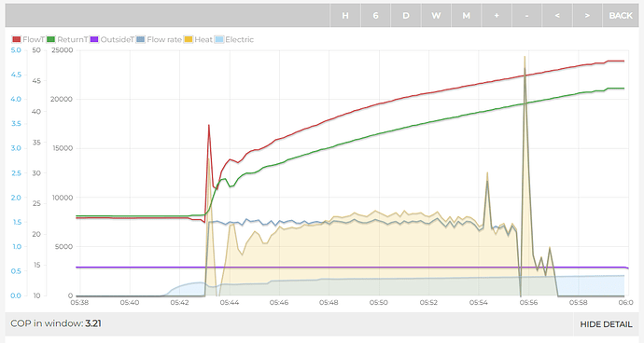The width and height of the screenshot is (644, 343).
Task: Pan left with the < button
Action: [x=557, y=16]
